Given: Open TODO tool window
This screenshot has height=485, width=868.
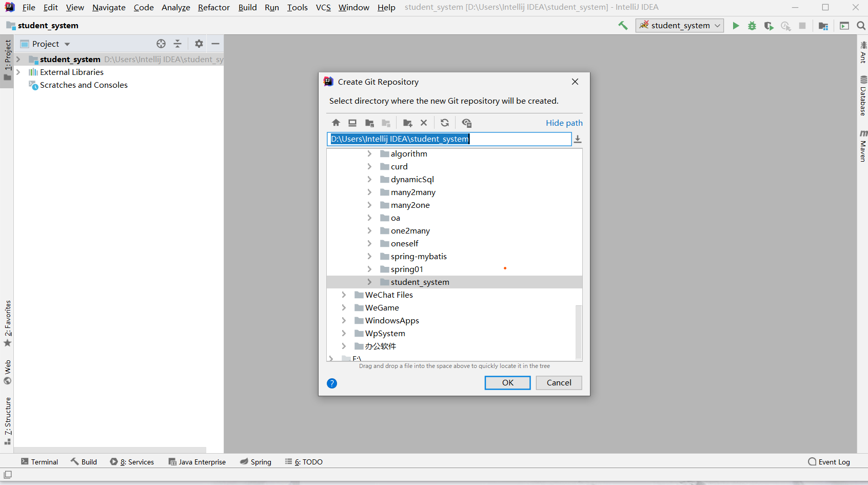Looking at the screenshot, I should coord(304,462).
